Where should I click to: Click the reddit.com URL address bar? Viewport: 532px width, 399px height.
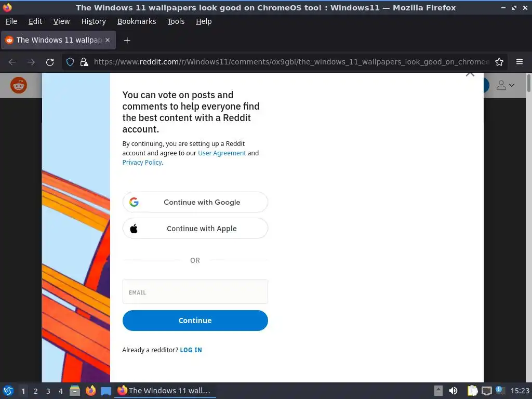click(x=292, y=62)
